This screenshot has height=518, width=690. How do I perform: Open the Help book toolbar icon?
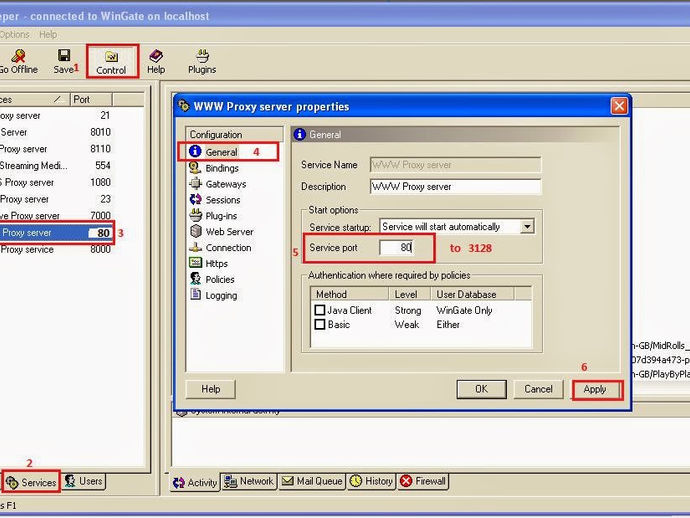[156, 62]
